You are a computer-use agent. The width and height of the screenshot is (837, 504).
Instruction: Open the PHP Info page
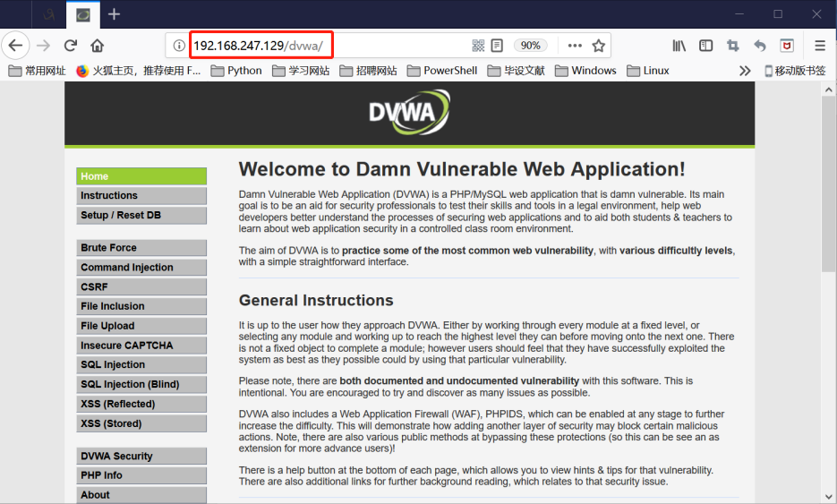(141, 475)
